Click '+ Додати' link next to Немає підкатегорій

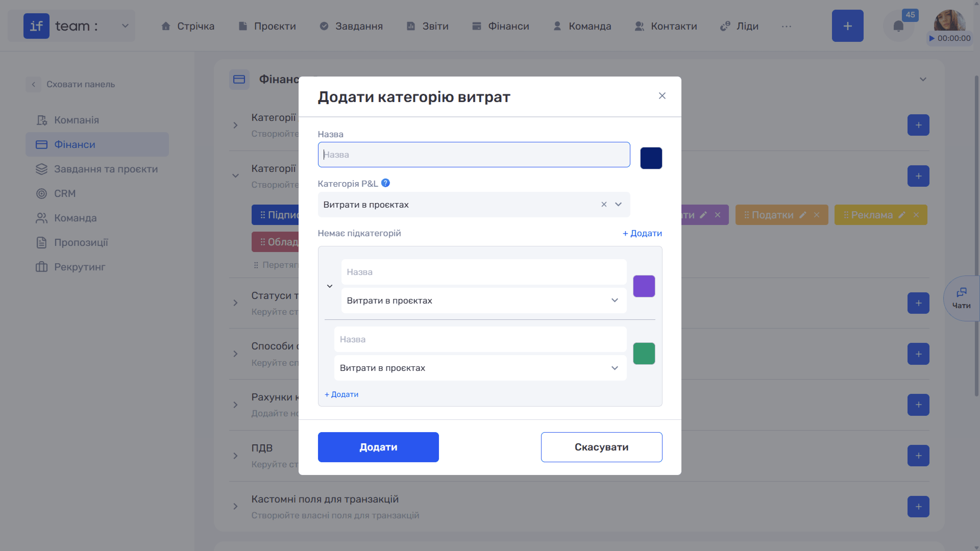tap(642, 233)
